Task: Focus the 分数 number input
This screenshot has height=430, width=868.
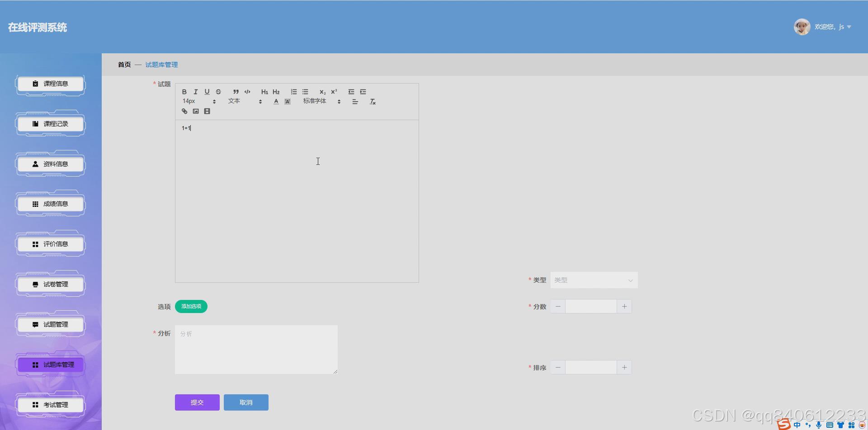Action: 591,306
